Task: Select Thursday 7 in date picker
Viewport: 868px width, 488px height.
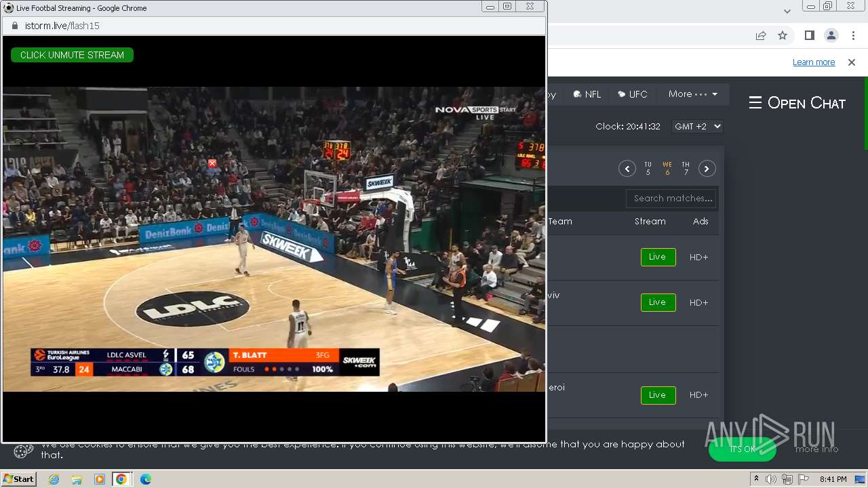Action: tap(686, 169)
